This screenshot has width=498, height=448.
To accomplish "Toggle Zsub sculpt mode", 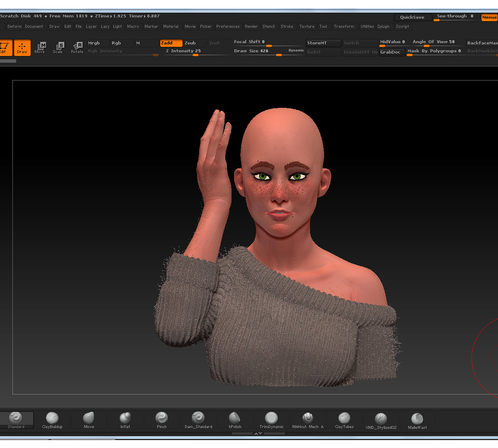I will [x=195, y=43].
